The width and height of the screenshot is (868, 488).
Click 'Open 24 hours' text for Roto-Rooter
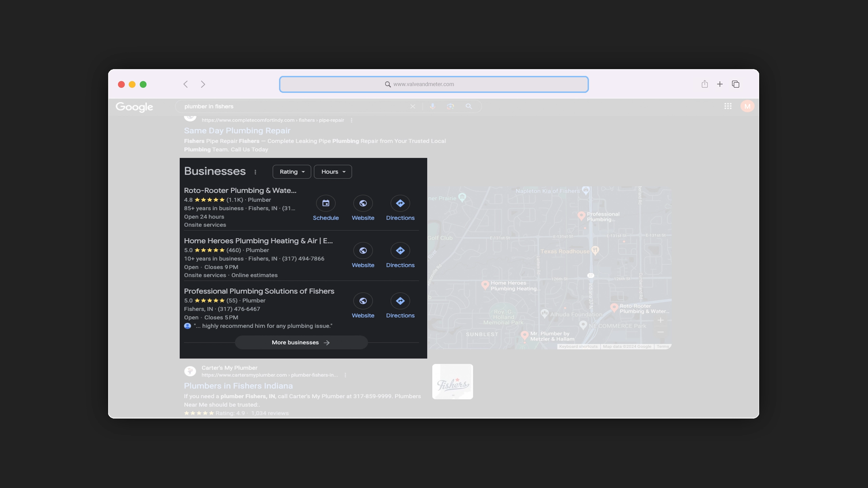pos(204,217)
